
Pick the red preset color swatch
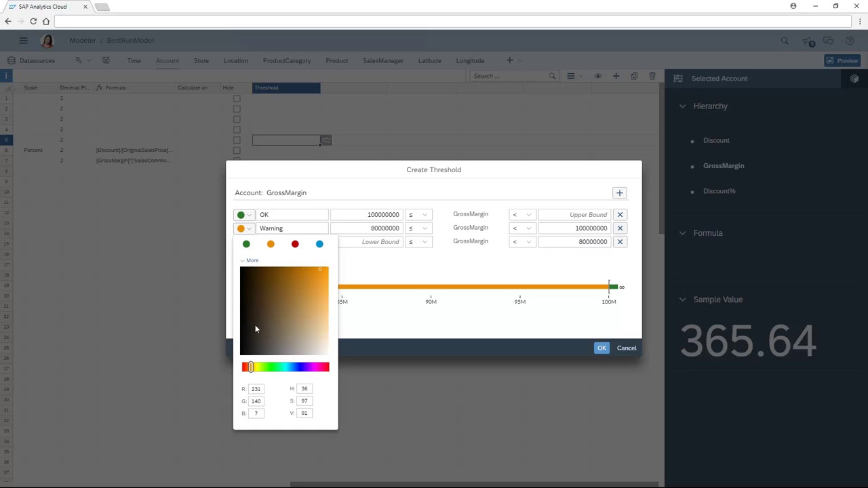(x=295, y=244)
